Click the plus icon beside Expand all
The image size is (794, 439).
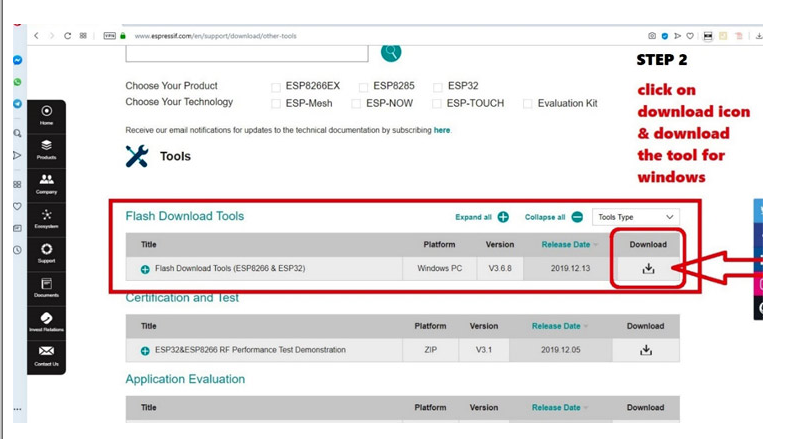pos(503,217)
